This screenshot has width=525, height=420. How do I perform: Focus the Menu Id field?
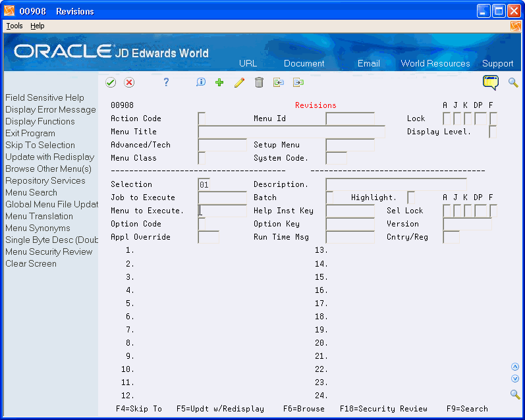point(350,118)
